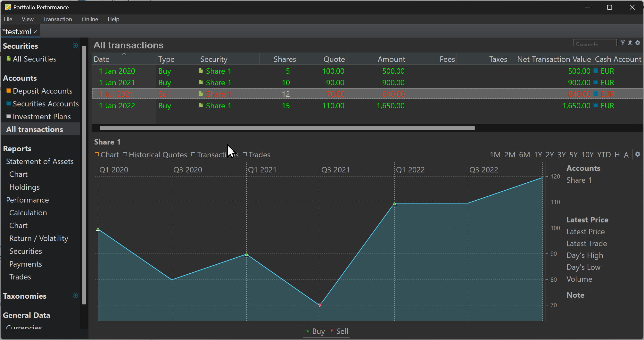
Task: Set chart range to A (all)
Action: click(626, 155)
